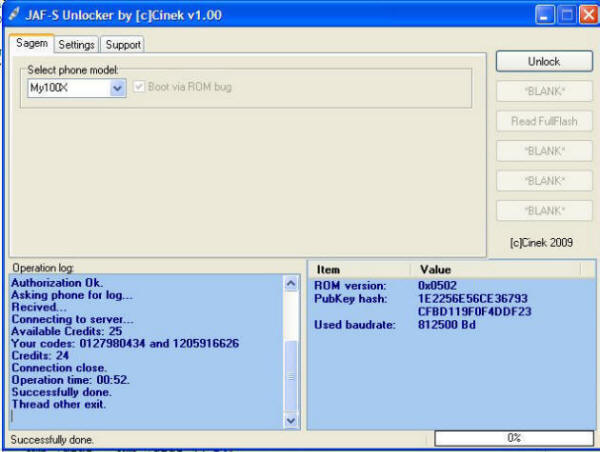Click the 'Used baudrate:' item row
The width and height of the screenshot is (600, 452).
(355, 325)
